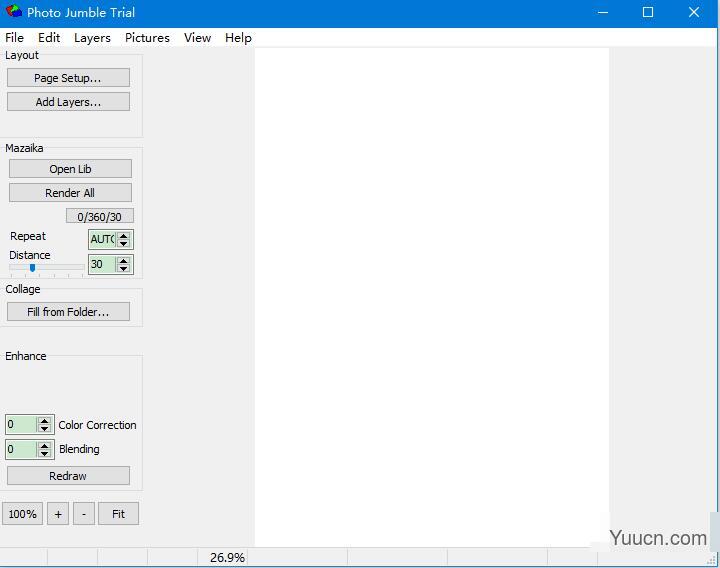Open the Layers menu
This screenshot has height=568, width=720.
point(92,38)
